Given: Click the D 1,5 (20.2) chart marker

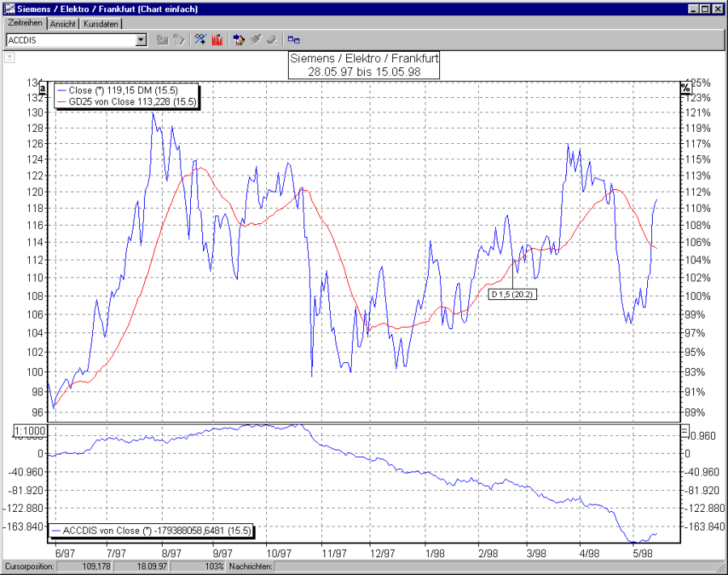Looking at the screenshot, I should pos(514,294).
